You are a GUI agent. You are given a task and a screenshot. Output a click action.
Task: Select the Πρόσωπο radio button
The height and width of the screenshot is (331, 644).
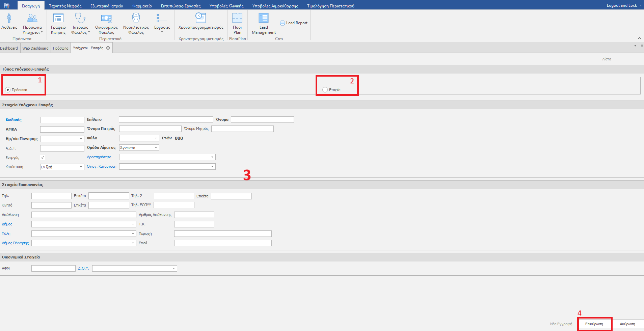[8, 90]
